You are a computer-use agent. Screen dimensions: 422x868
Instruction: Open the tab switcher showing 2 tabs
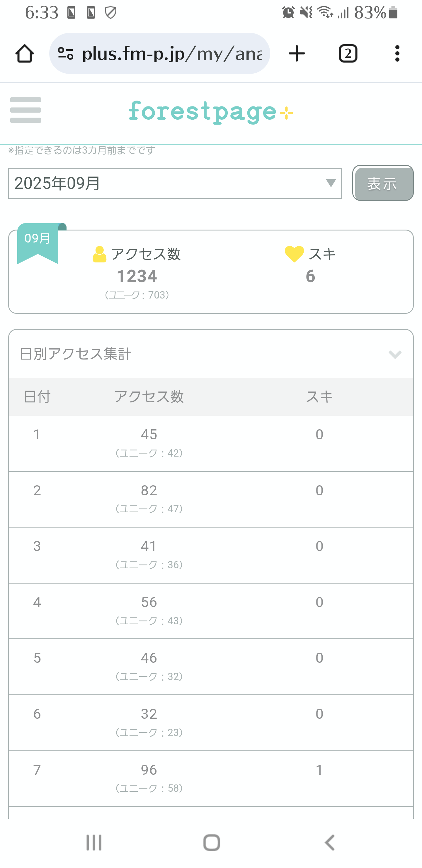point(348,54)
